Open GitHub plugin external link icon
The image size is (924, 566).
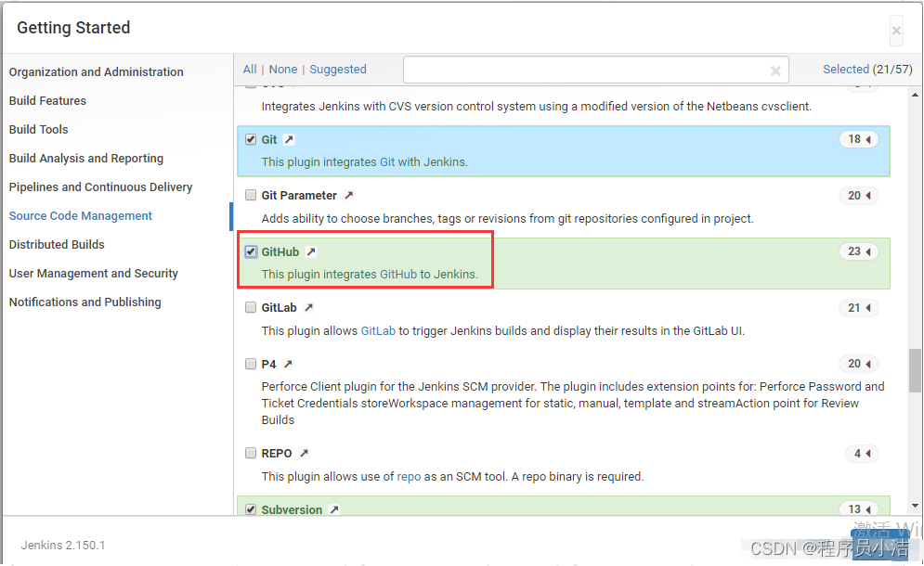click(x=311, y=251)
